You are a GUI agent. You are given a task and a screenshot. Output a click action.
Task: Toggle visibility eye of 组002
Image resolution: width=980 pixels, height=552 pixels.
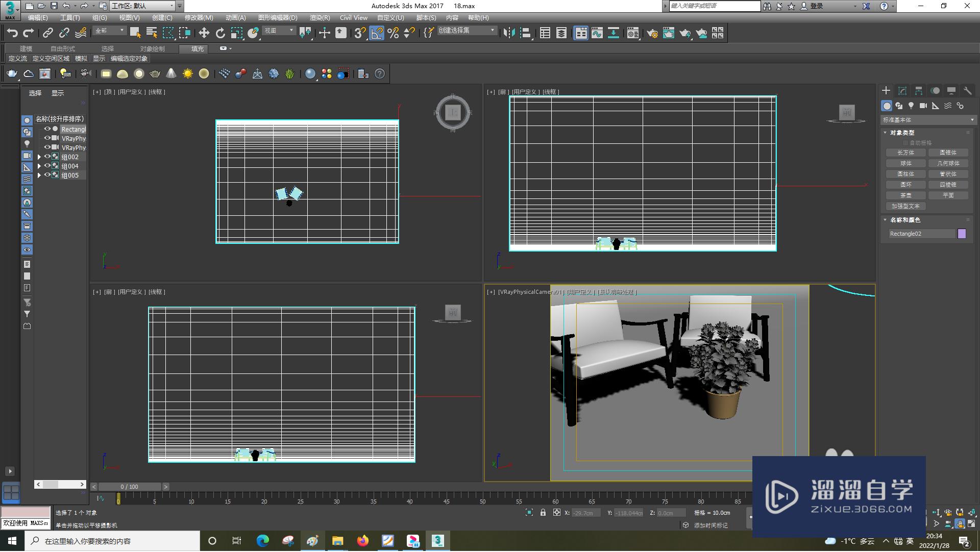[47, 157]
